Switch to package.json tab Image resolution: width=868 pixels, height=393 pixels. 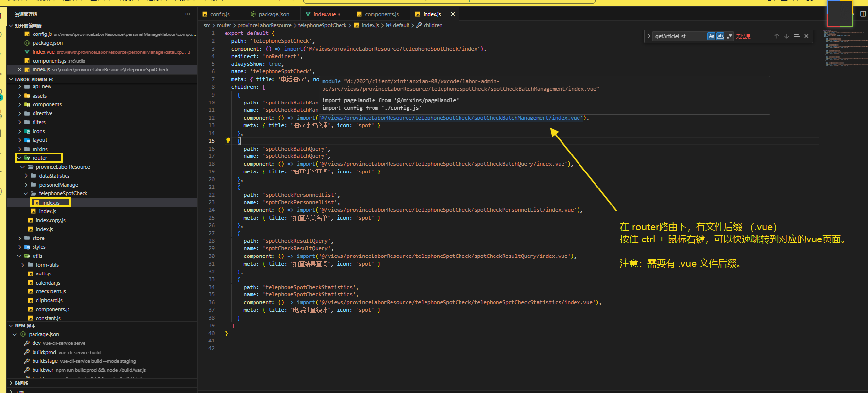point(273,14)
